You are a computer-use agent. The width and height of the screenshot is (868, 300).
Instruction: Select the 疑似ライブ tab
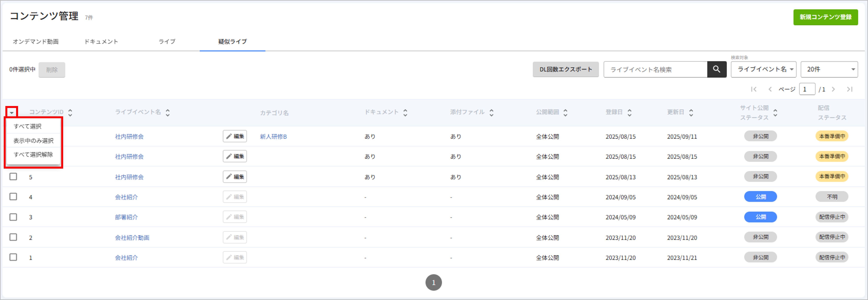(x=233, y=42)
